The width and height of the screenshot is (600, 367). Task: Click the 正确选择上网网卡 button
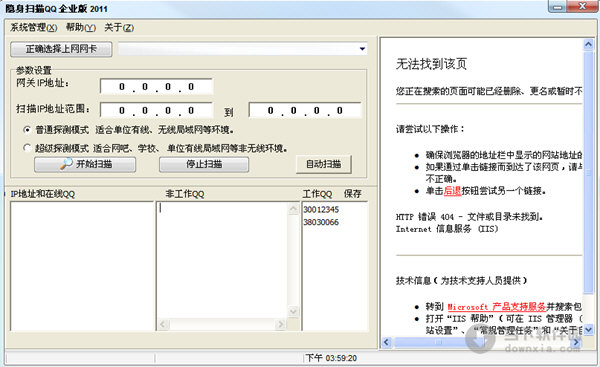point(61,49)
